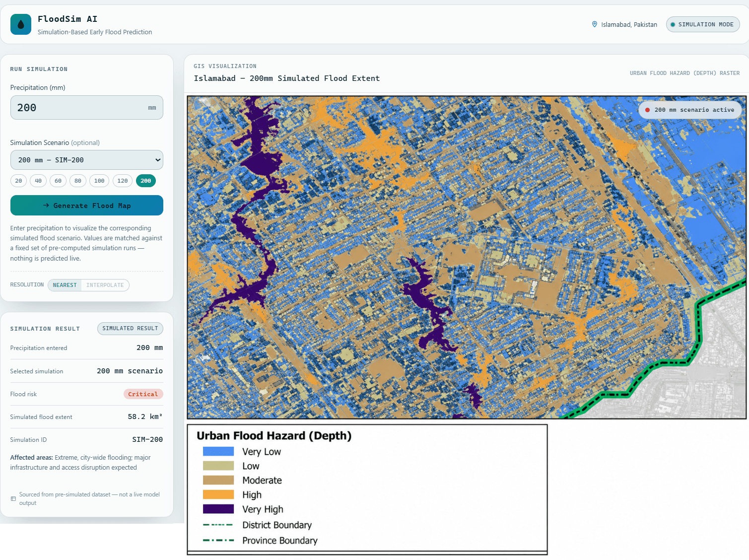Click the Run Simulation panel heading

[39, 69]
